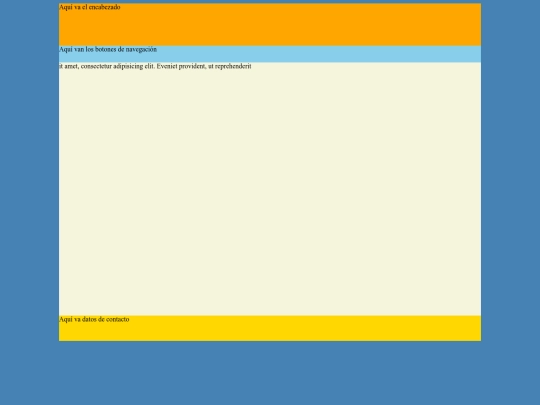Click the 'Aquí va el encabezado' header text

click(90, 7)
